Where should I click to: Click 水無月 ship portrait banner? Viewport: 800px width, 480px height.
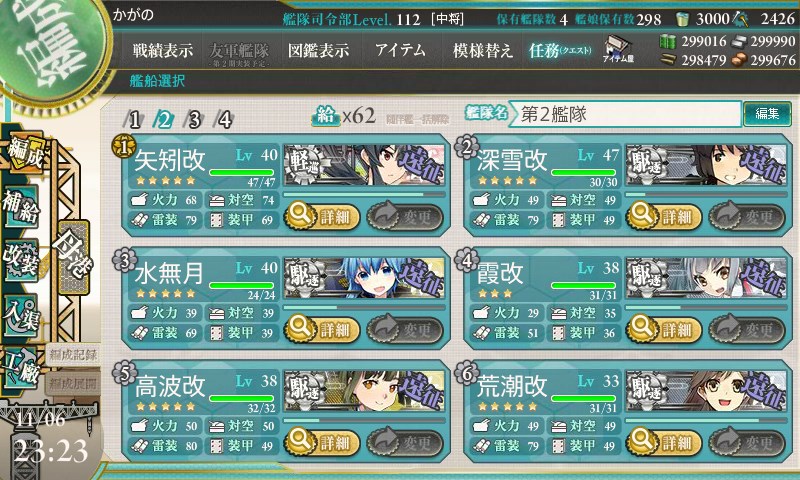click(364, 277)
